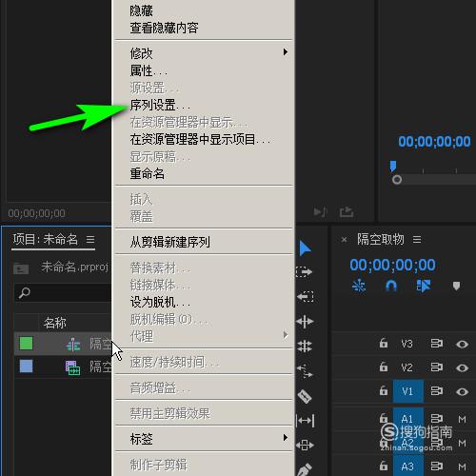The width and height of the screenshot is (476, 476).
Task: Click the play-audio icon beside Export Frame
Action: pyautogui.click(x=320, y=211)
